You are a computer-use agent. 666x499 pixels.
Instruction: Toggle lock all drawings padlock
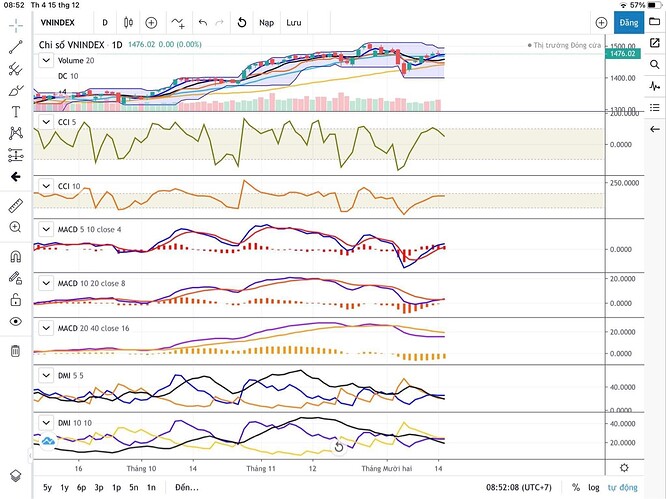click(16, 300)
